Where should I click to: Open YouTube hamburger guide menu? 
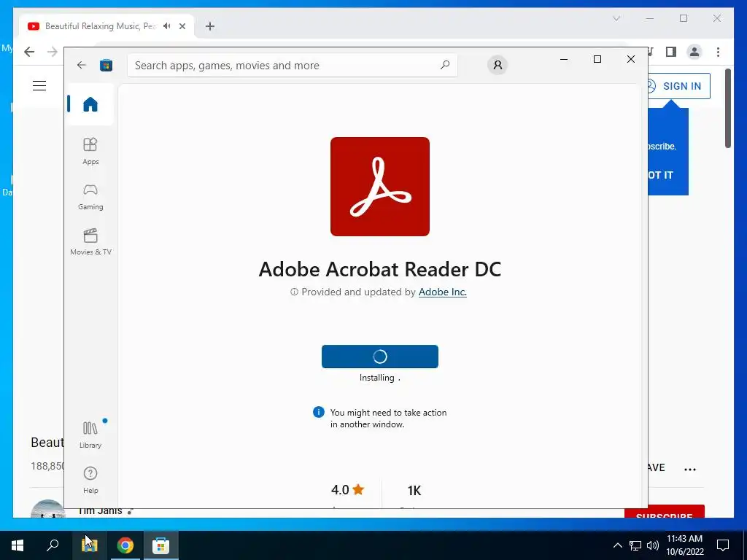39,86
